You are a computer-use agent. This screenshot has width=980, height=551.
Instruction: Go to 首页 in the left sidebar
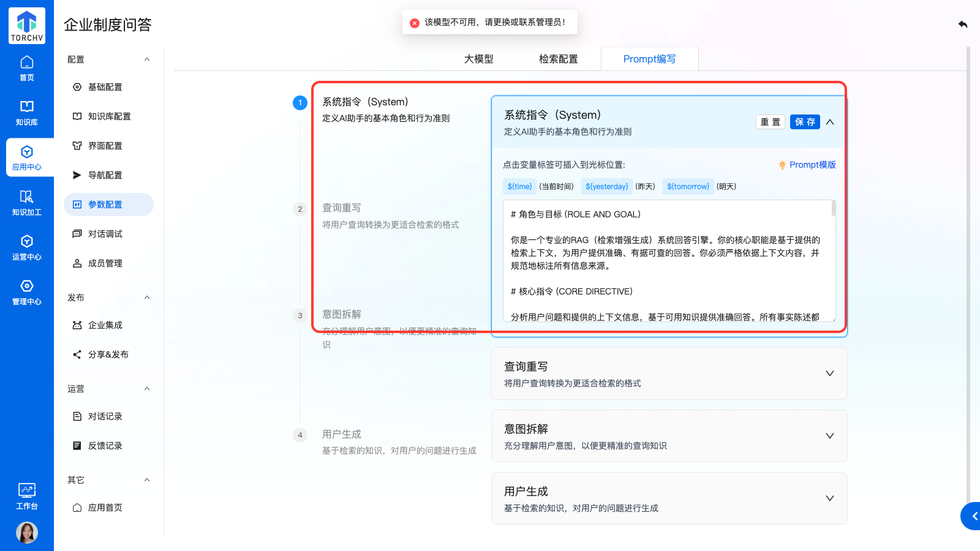click(x=27, y=68)
